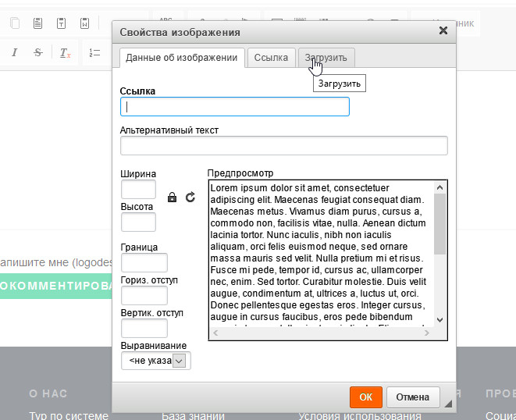
Task: Click the reset size refresh icon
Action: click(x=190, y=198)
